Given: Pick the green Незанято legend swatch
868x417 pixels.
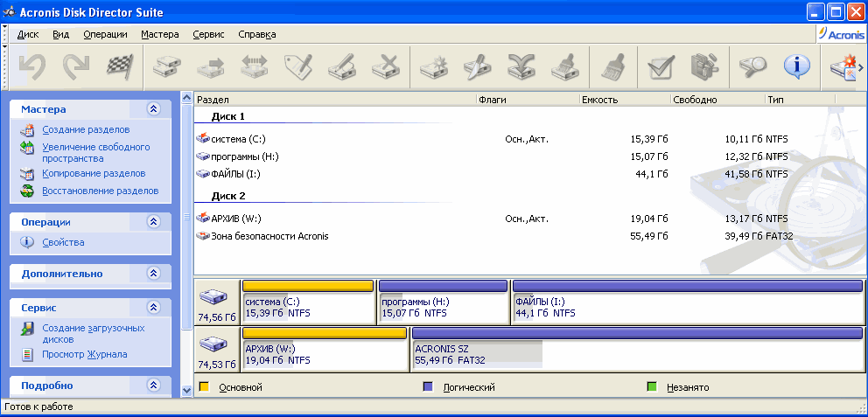Looking at the screenshot, I should [x=652, y=387].
